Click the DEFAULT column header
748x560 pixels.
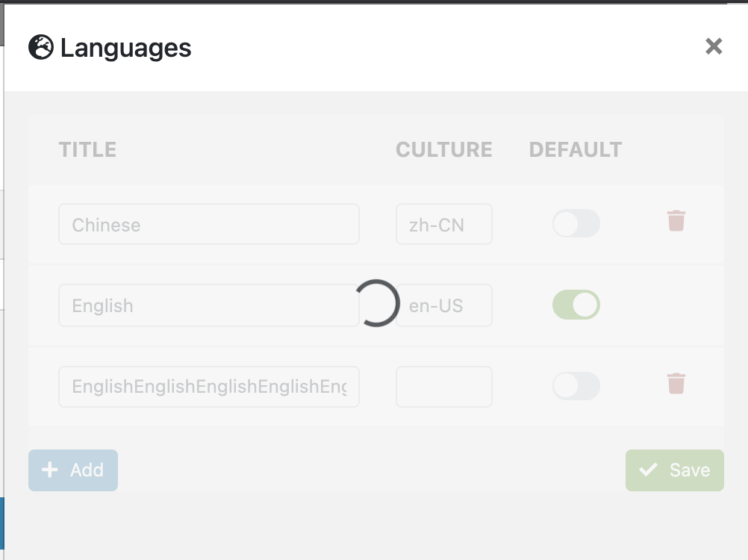576,150
